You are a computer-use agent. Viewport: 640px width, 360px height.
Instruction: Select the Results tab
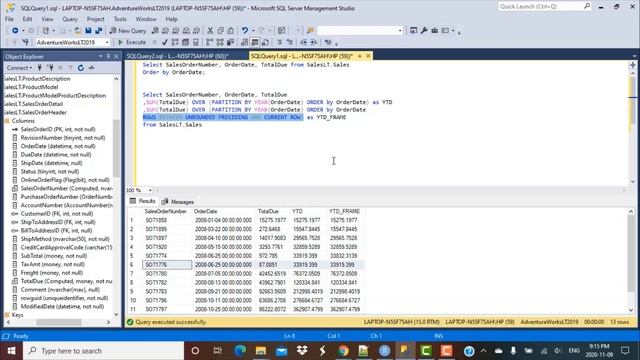click(142, 201)
